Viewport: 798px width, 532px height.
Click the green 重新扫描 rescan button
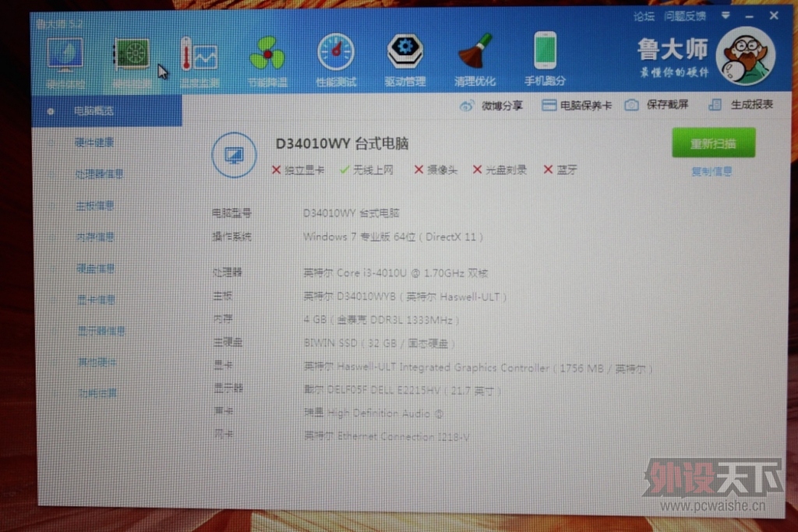pyautogui.click(x=713, y=143)
